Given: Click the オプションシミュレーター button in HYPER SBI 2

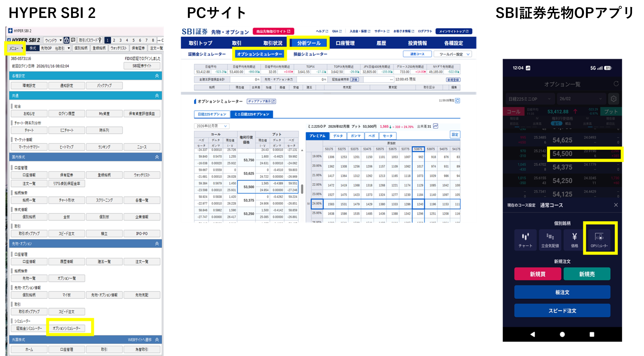Looking at the screenshot, I should pos(66,328).
